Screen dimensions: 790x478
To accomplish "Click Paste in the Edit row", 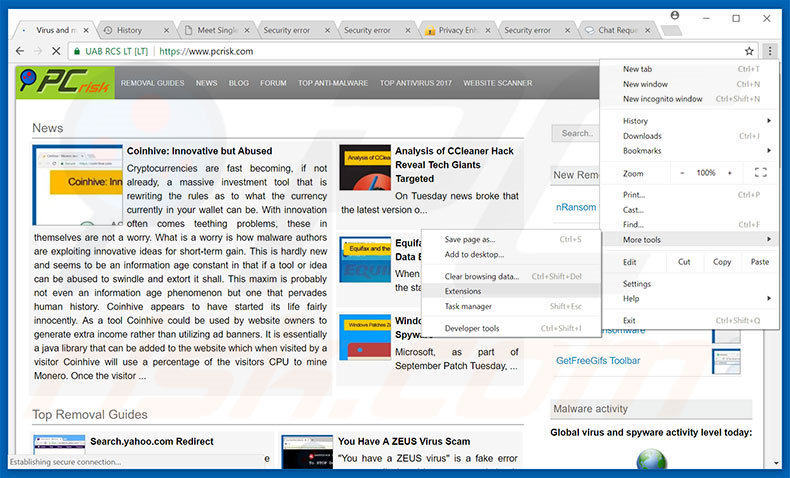I will 760,262.
